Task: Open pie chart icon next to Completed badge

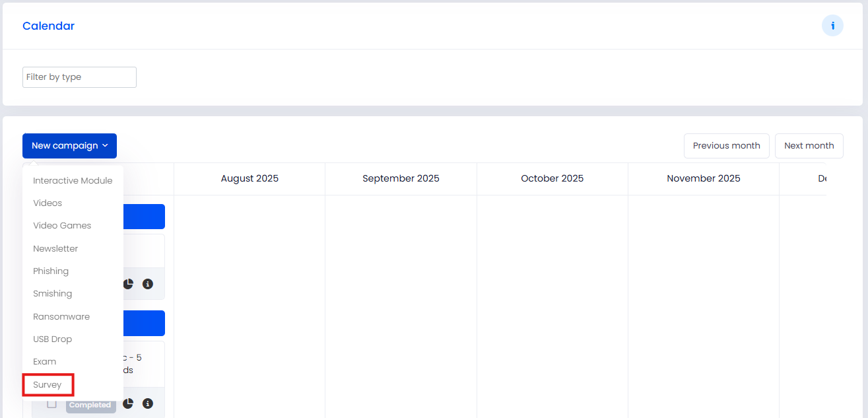Action: point(128,403)
